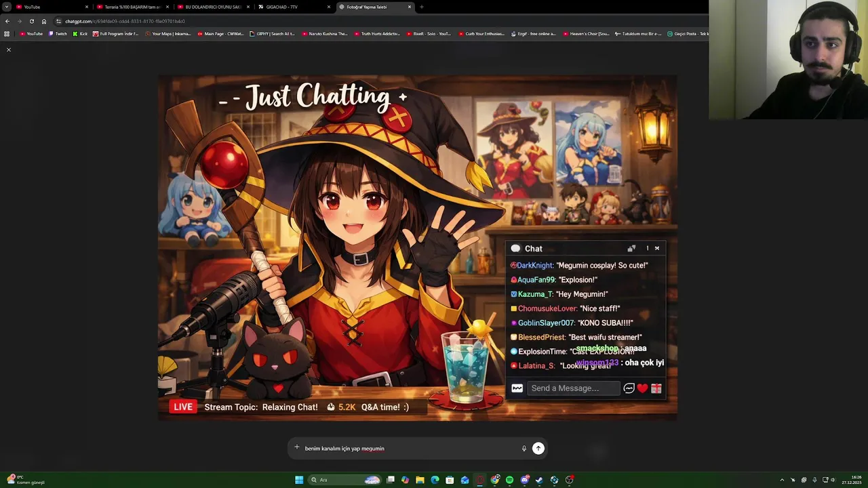The height and width of the screenshot is (488, 868).
Task: Send the prompt with the up-arrow button
Action: pos(538,448)
